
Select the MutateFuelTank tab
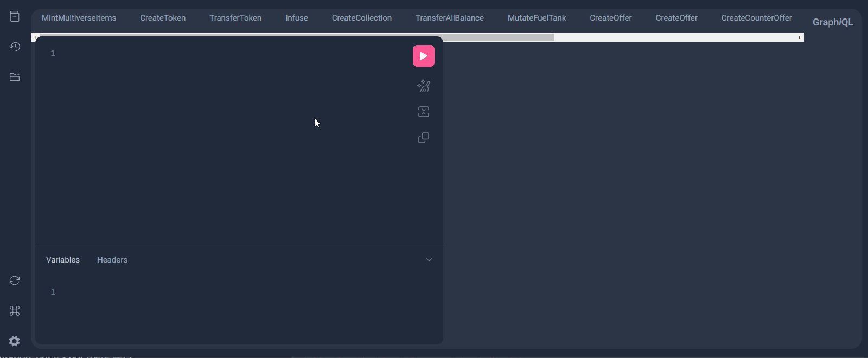(537, 18)
